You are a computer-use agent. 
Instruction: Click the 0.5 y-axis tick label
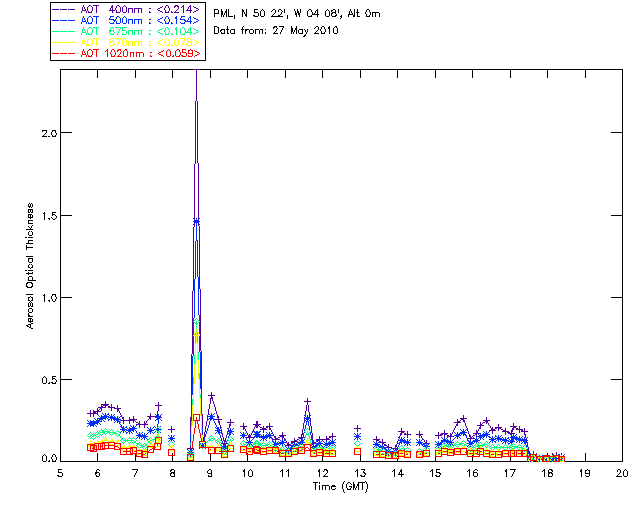[x=48, y=380]
